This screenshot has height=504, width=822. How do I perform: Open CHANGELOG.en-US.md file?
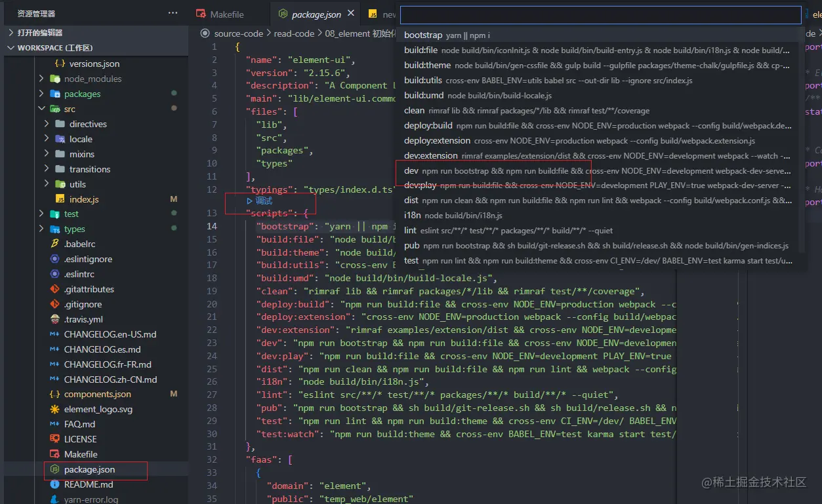(110, 334)
